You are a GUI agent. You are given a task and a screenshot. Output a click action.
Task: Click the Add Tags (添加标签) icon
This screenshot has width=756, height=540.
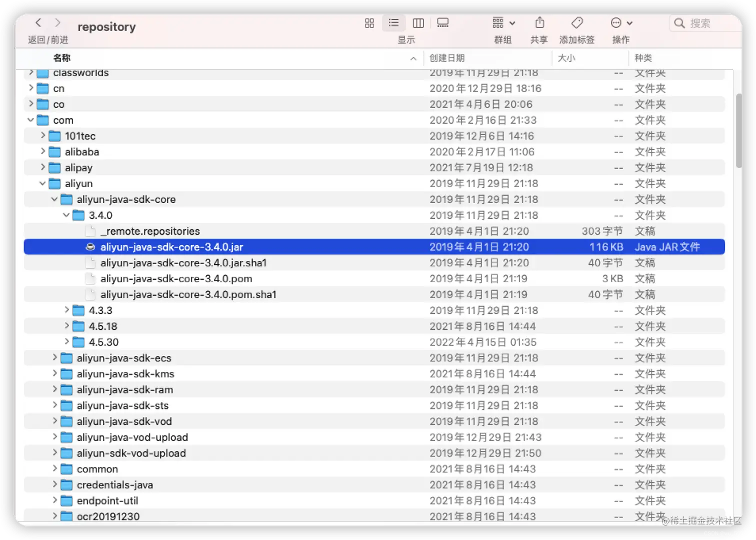pos(577,23)
